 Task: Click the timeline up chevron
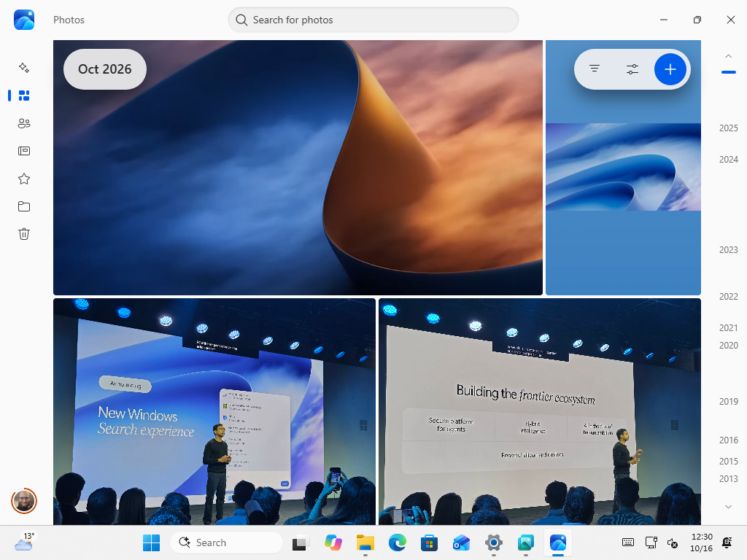[729, 56]
